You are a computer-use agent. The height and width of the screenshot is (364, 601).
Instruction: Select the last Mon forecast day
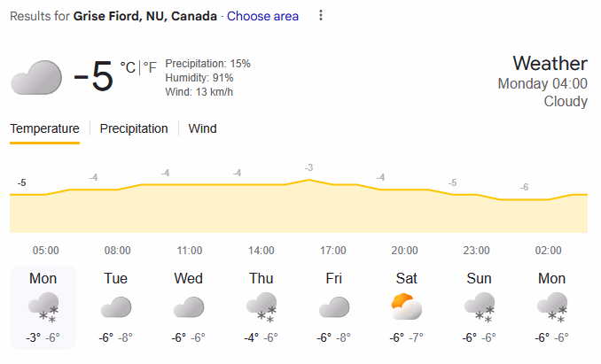pyautogui.click(x=551, y=307)
